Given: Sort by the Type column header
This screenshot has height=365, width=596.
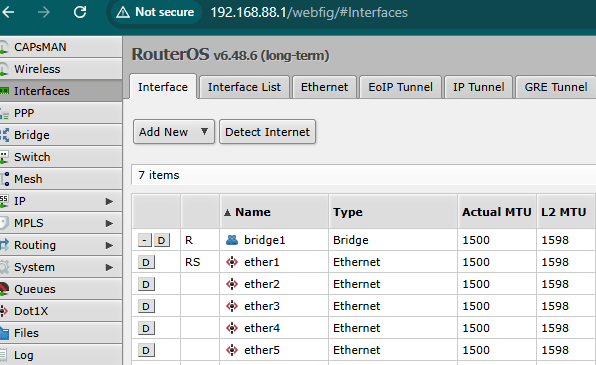Looking at the screenshot, I should 393,212.
